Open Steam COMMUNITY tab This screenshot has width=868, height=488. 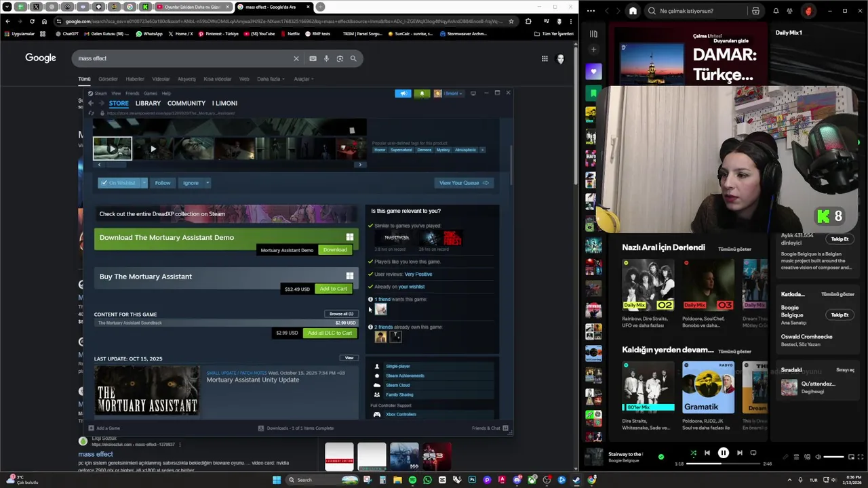pos(186,103)
